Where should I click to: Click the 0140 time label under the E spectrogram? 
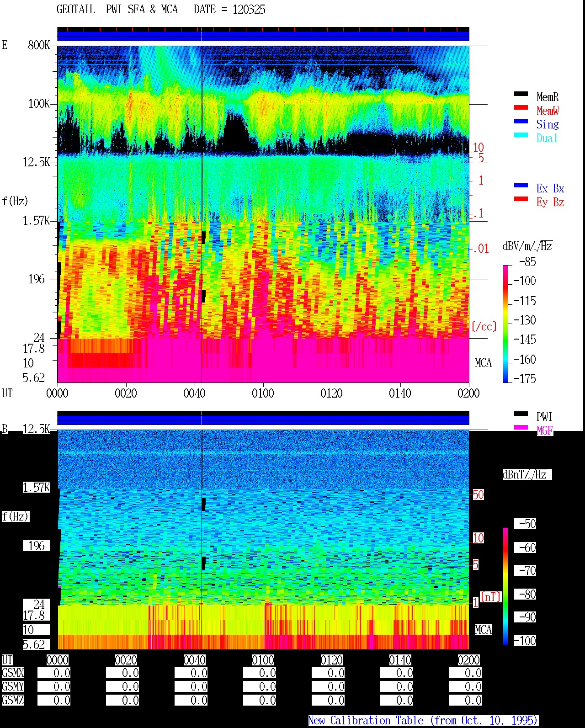[x=400, y=393]
